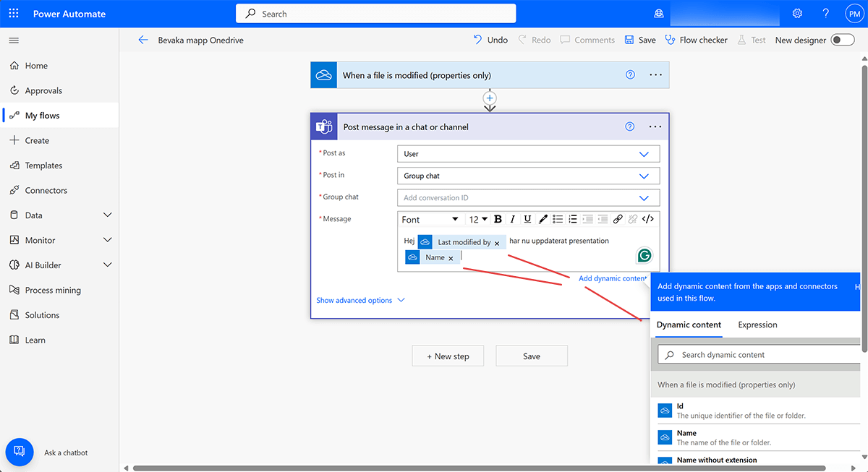Remove the Last modified by token
The height and width of the screenshot is (472, 868).
pyautogui.click(x=497, y=244)
